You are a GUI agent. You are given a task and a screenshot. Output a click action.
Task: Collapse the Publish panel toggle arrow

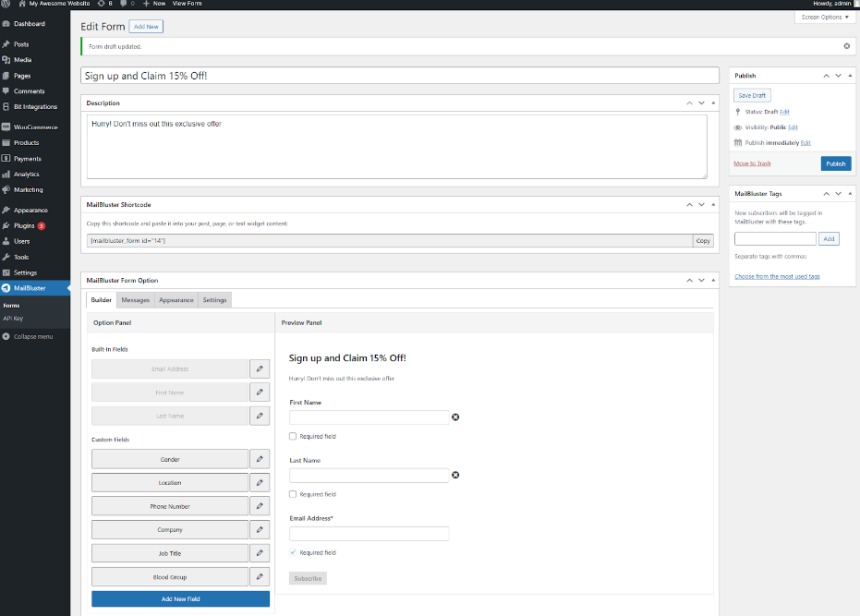851,76
